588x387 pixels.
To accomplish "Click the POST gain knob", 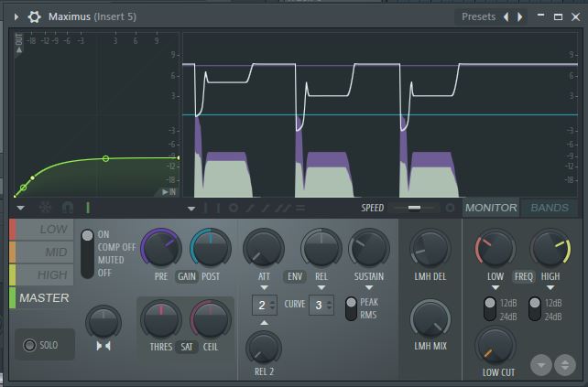I will [x=211, y=248].
